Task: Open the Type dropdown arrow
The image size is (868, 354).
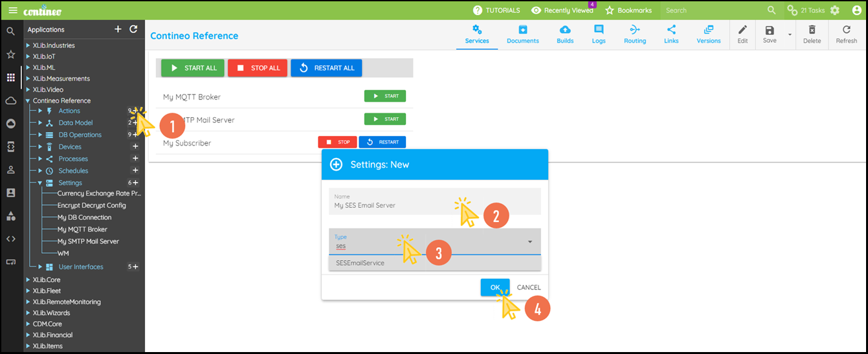Action: coord(530,241)
